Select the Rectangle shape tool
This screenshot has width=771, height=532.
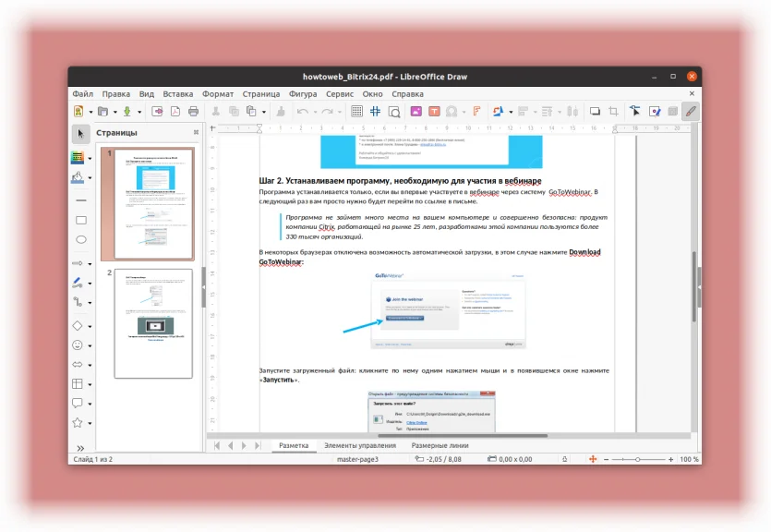81,220
